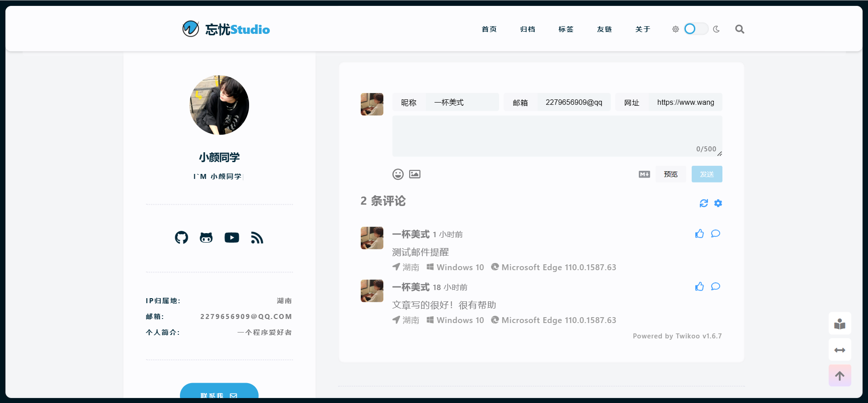Click avatar beside the comment form
Screen dimensions: 868x403
(x=372, y=104)
